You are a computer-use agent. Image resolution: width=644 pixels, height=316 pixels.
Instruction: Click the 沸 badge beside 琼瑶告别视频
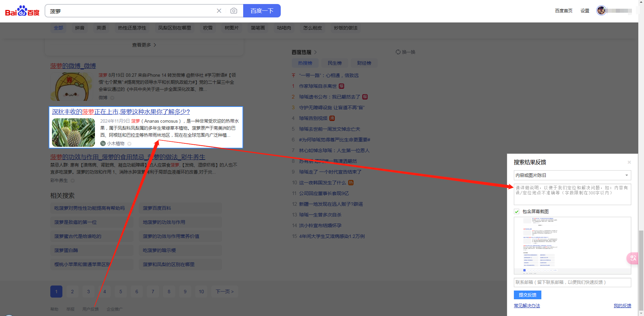pos(332,118)
